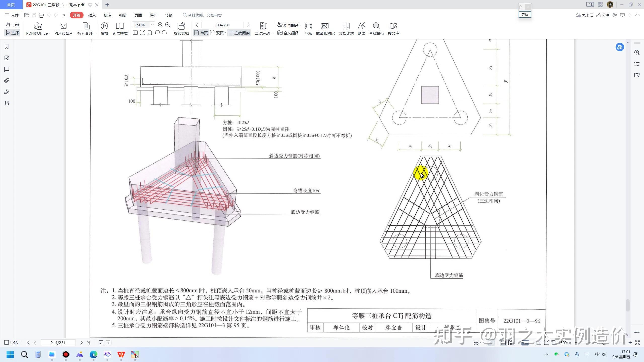644x362 pixels.
Task: Switch to the 转换 convert tab
Action: [169, 15]
